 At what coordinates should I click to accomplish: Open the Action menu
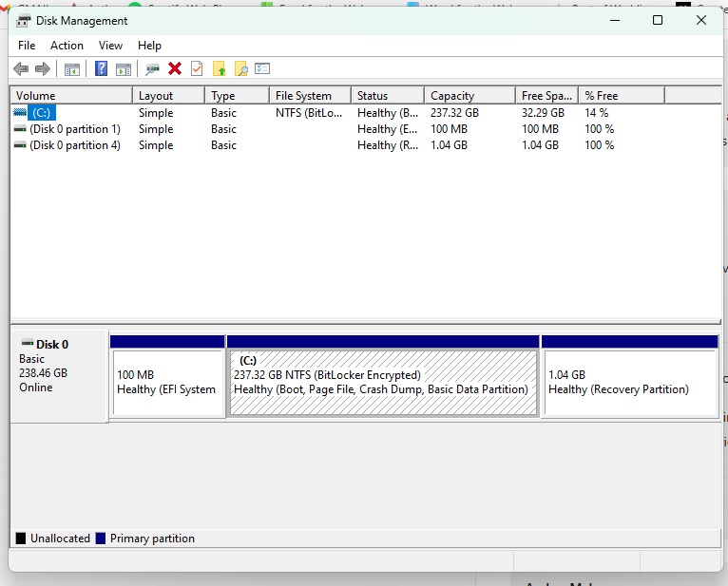(67, 46)
